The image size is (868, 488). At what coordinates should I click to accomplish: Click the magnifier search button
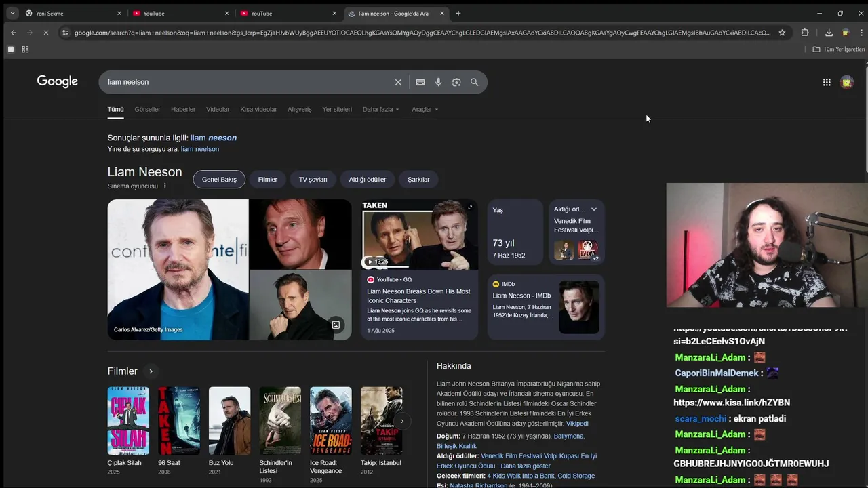pyautogui.click(x=474, y=82)
